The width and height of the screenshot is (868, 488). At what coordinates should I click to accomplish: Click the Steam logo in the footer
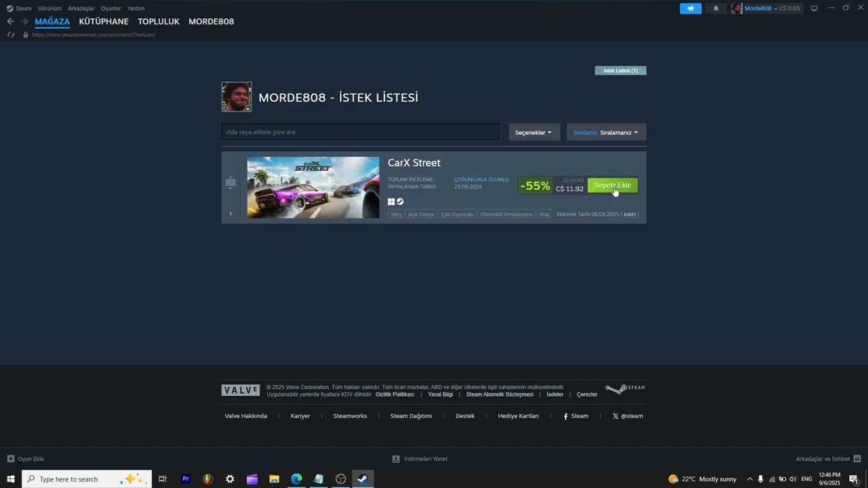625,388
